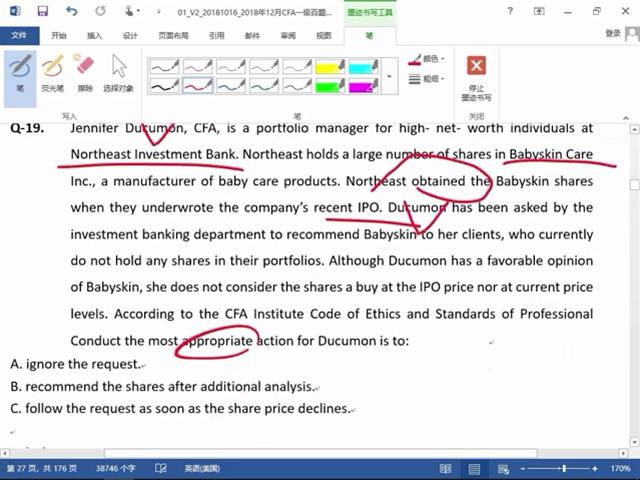Screen dimensions: 640x480
Task: Select the 笔 (Pen) tool
Action: [20, 72]
